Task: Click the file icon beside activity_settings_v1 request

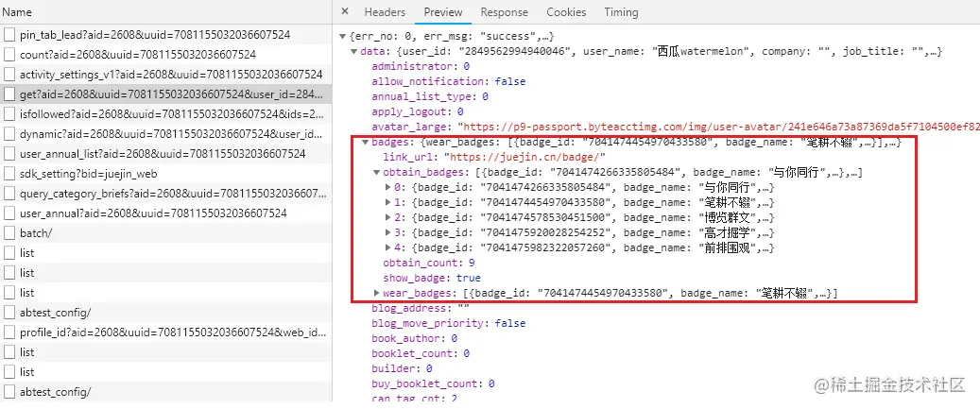Action: click(x=9, y=75)
